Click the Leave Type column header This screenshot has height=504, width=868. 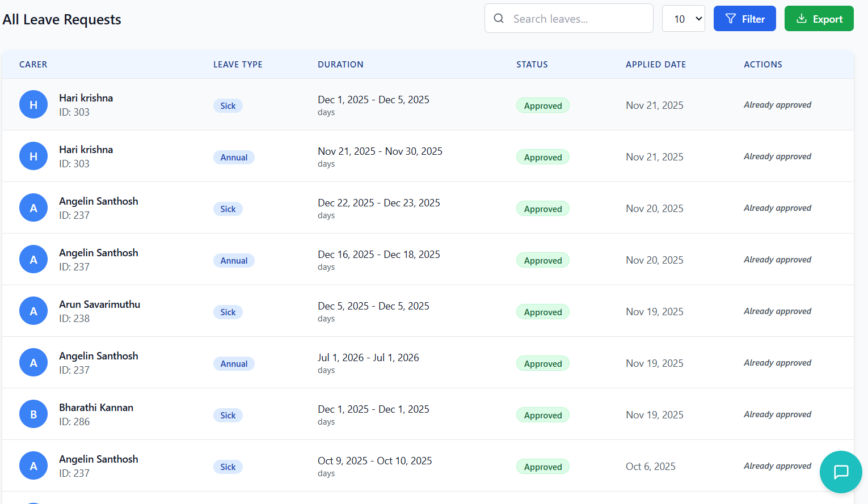(238, 65)
